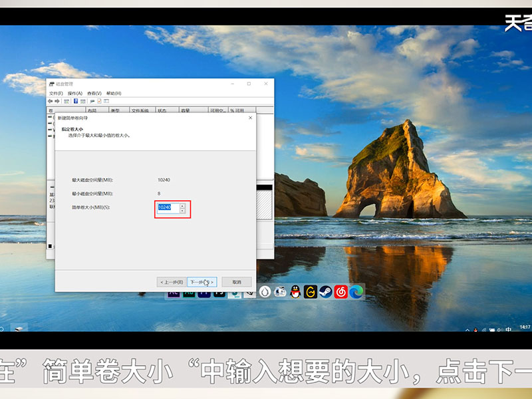
Task: Open NetEase Cloud Music red taskbar icon
Action: coord(341,292)
